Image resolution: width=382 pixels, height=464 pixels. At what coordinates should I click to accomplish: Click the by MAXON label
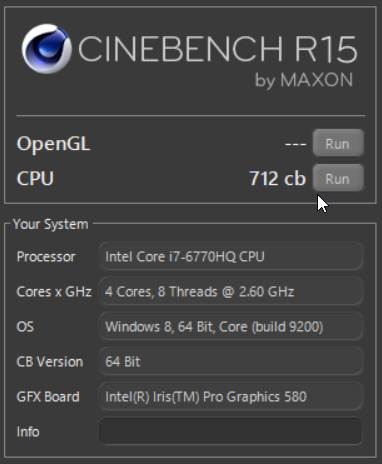click(304, 80)
